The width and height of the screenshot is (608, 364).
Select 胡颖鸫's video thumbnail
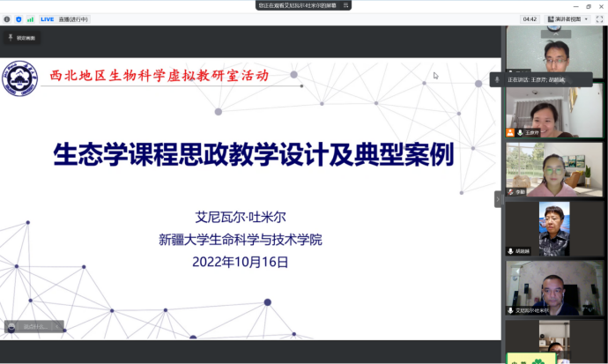point(553,228)
